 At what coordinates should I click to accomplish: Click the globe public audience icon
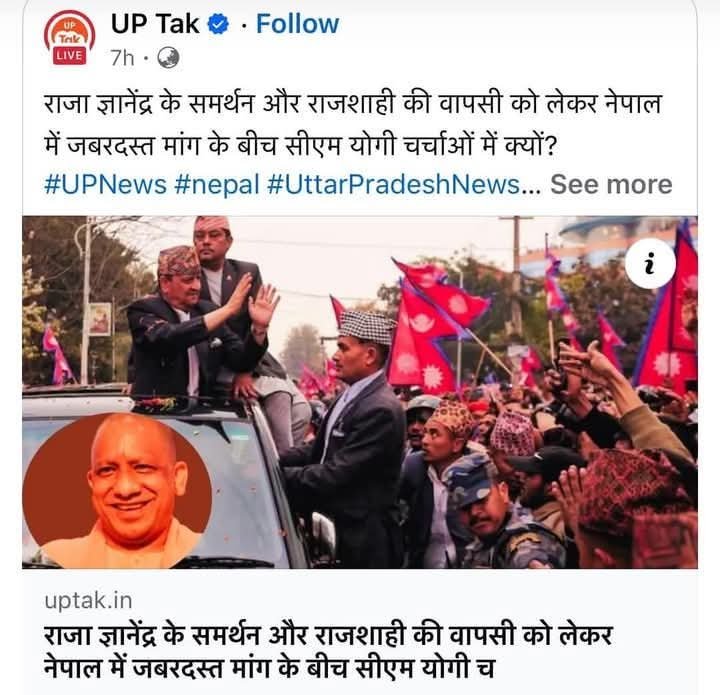click(168, 58)
